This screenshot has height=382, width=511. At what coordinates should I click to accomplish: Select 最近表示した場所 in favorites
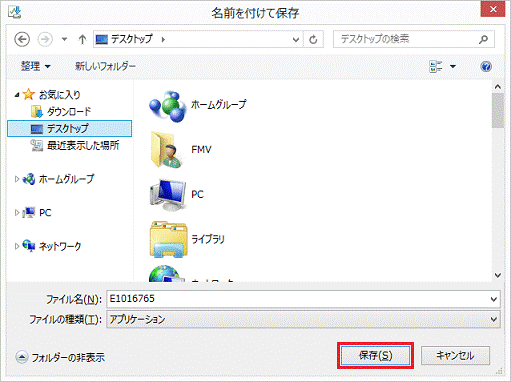point(83,145)
